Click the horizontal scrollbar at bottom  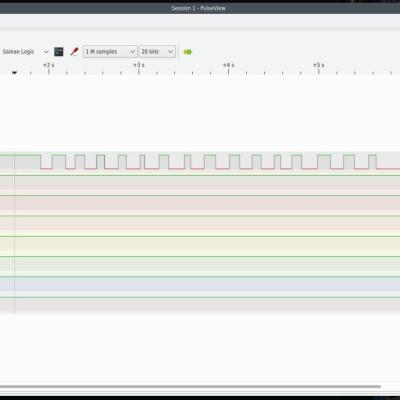[x=190, y=387]
